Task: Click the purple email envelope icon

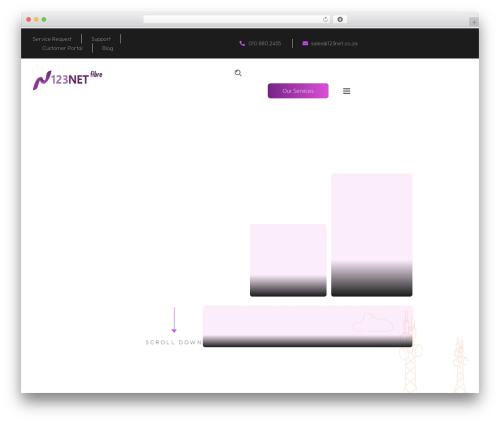Action: (305, 43)
